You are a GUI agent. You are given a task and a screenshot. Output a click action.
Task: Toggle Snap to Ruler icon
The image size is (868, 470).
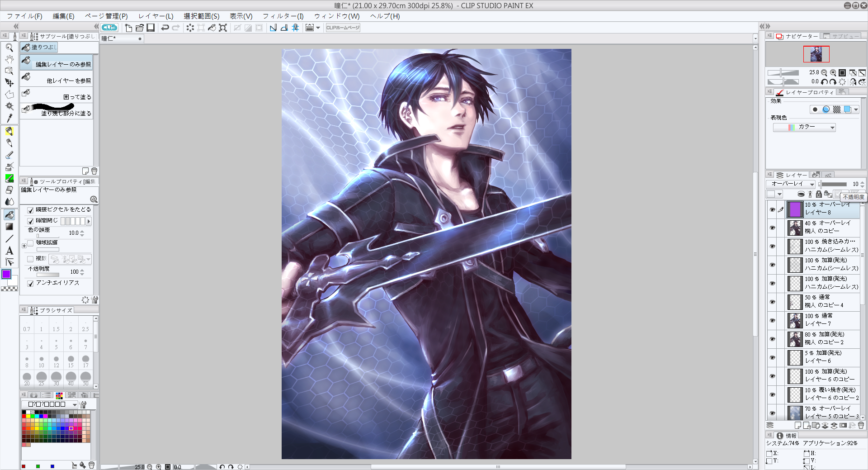click(273, 28)
